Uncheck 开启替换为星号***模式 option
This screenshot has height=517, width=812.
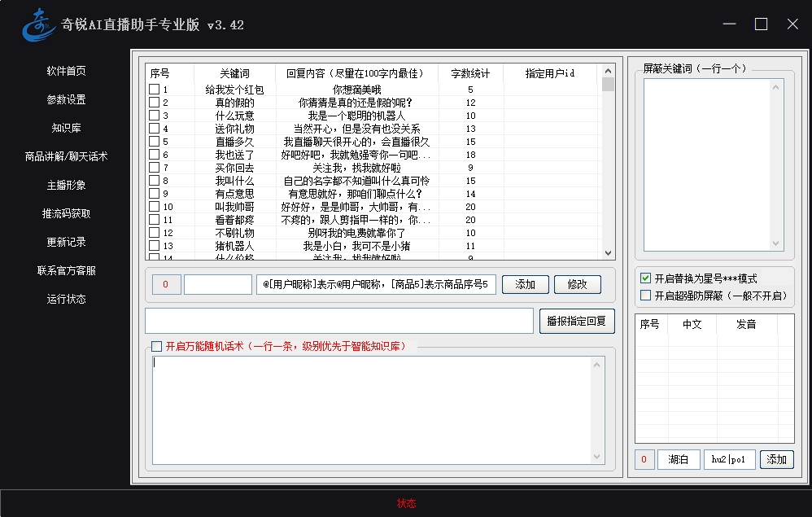tap(646, 278)
